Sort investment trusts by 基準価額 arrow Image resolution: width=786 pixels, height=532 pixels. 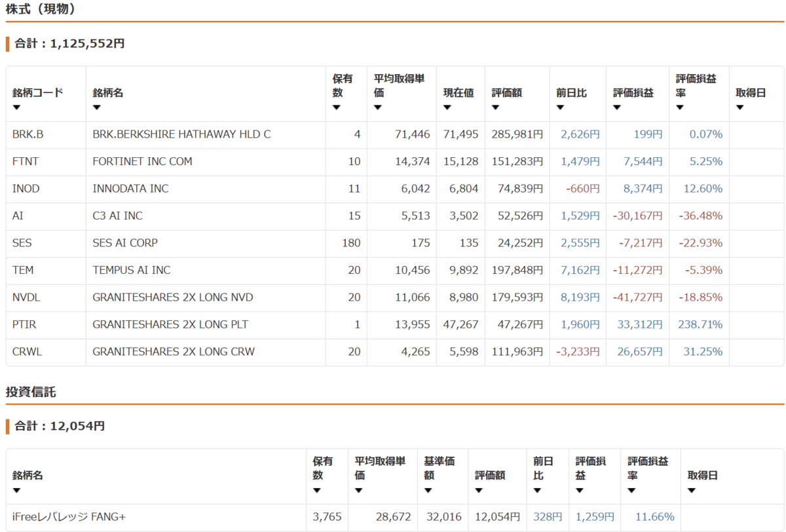(x=428, y=491)
